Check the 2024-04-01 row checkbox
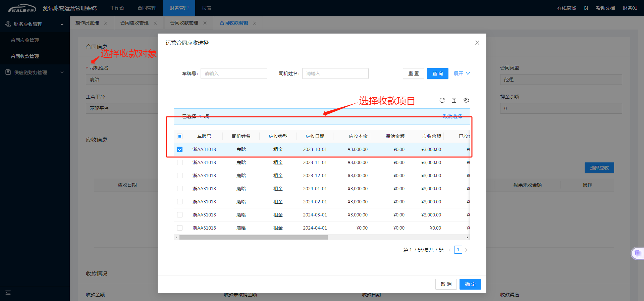This screenshot has height=301, width=644. tap(180, 228)
